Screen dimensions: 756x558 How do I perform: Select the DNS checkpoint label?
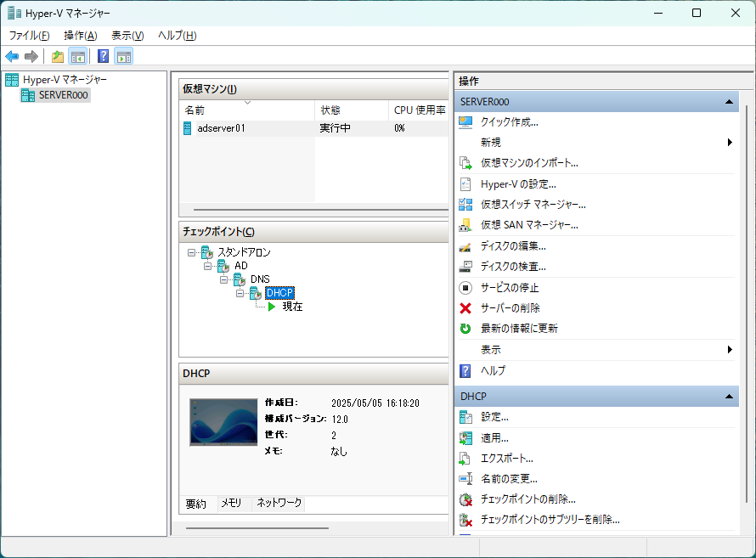(260, 279)
